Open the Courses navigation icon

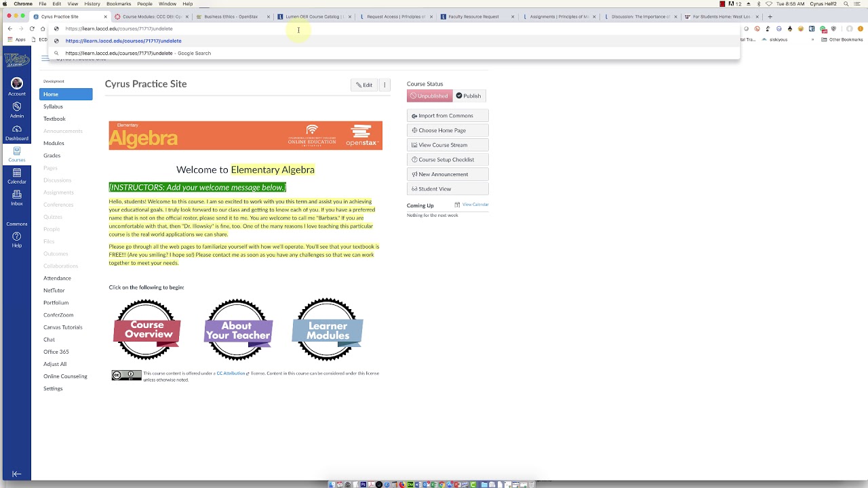pyautogui.click(x=16, y=155)
